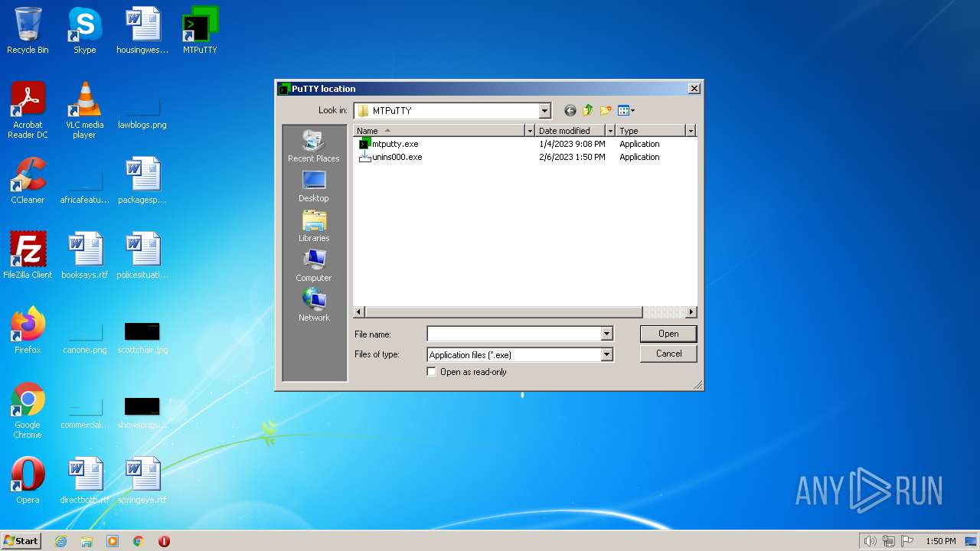Open Recent Places in sidebar
This screenshot has height=551, width=980.
tap(314, 146)
